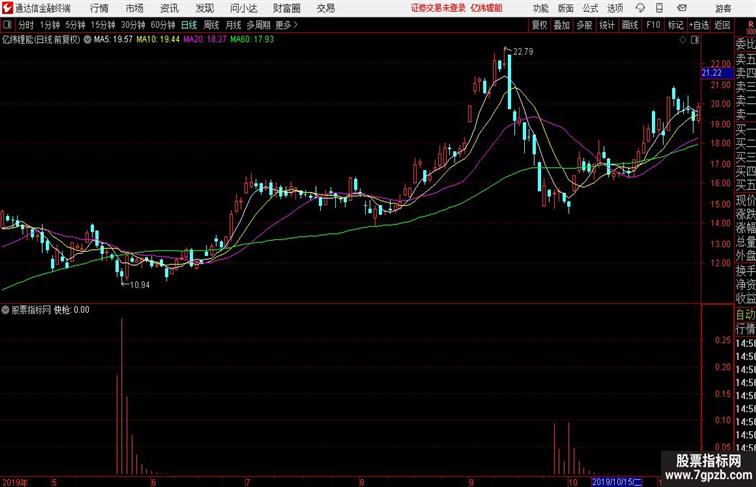756x487 pixels.
Task: Open the 选项 menu
Action: [x=615, y=8]
